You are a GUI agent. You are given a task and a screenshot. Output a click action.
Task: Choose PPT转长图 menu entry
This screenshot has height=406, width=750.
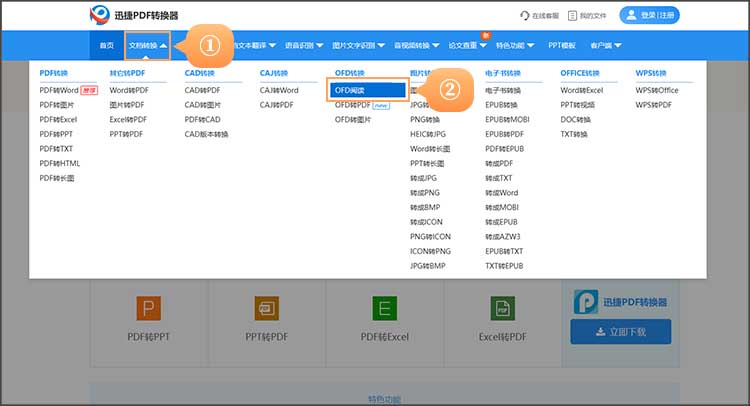pyautogui.click(x=427, y=164)
